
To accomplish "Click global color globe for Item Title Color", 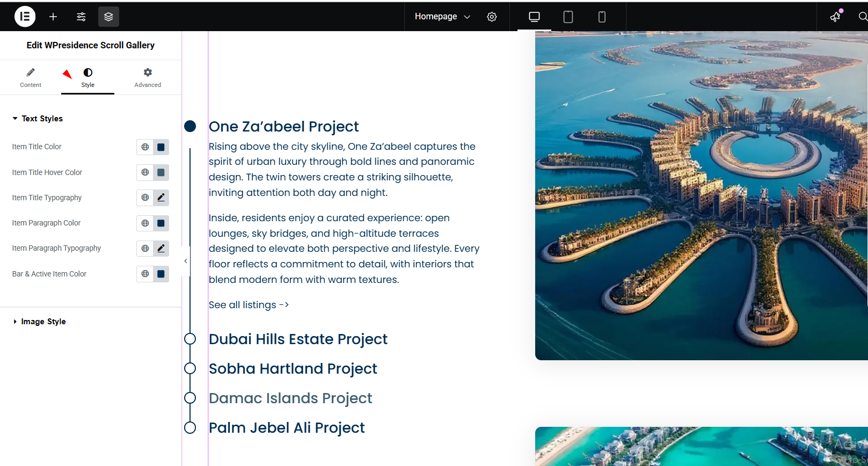I will tap(145, 147).
